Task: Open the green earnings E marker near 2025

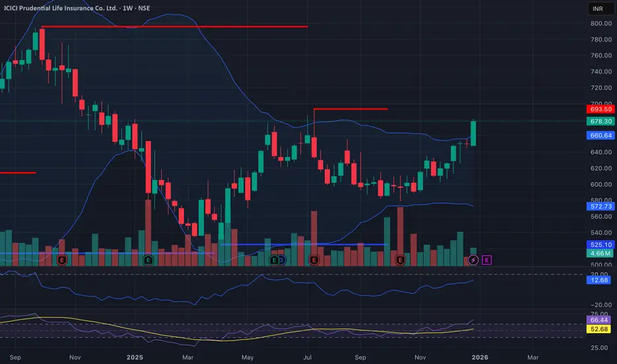Action: pyautogui.click(x=148, y=259)
